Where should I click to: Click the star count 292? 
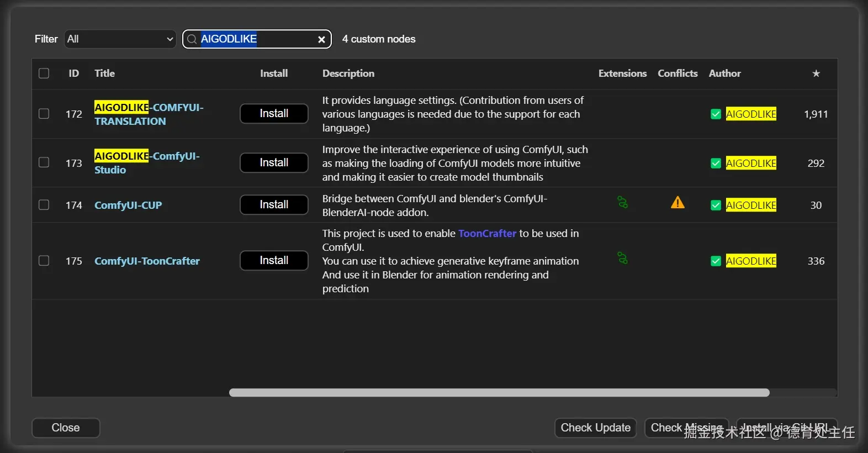[816, 164]
